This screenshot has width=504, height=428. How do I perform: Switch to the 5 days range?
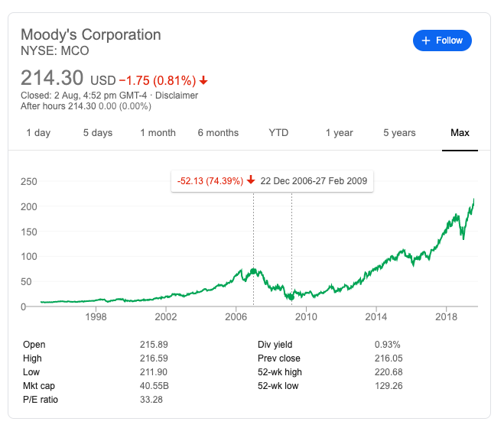[x=98, y=133]
